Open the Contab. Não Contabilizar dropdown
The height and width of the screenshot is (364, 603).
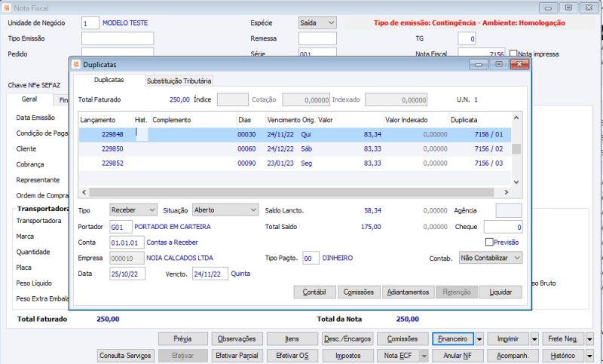click(x=491, y=258)
